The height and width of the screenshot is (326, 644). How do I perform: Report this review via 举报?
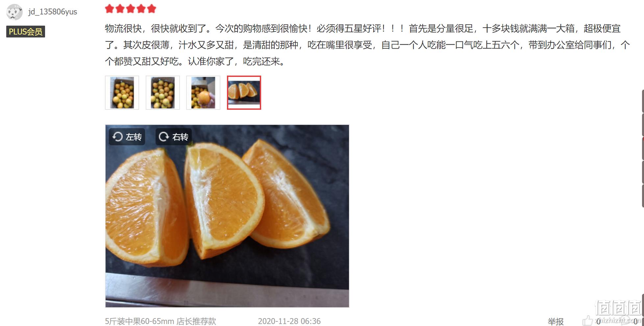click(556, 321)
